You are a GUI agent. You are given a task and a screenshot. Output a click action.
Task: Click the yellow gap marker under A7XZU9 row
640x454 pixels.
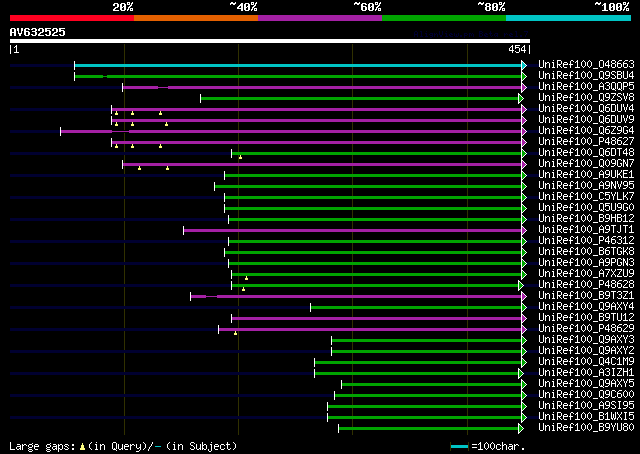point(247,278)
